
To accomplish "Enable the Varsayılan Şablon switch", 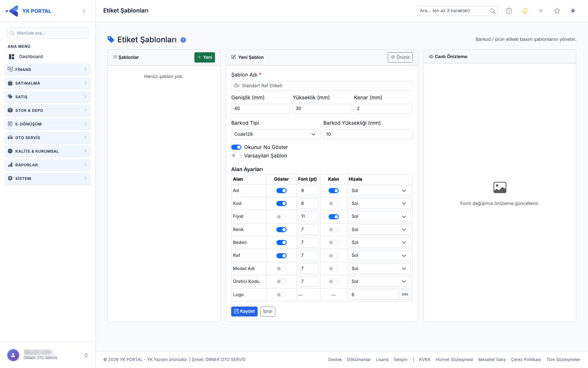I will pos(236,156).
